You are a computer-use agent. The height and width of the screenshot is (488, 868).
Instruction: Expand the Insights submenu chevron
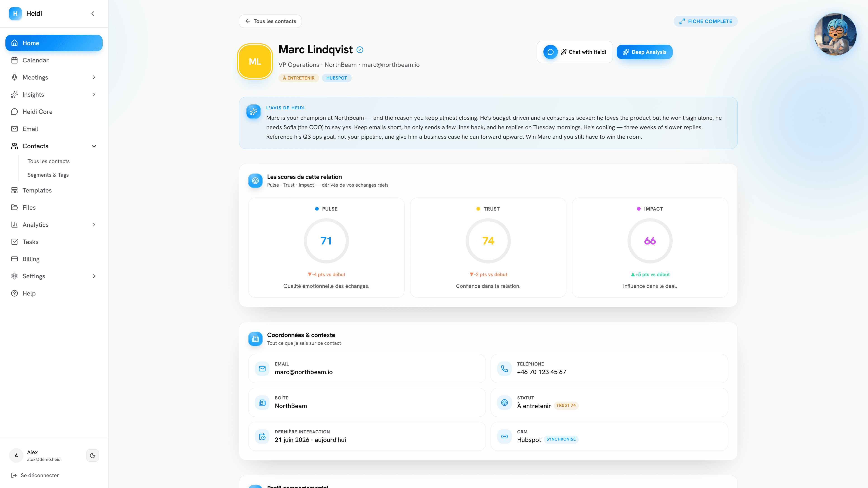tap(94, 95)
